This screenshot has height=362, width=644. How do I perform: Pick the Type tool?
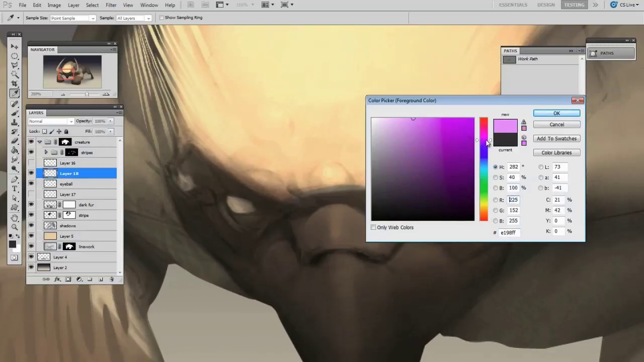(x=15, y=189)
